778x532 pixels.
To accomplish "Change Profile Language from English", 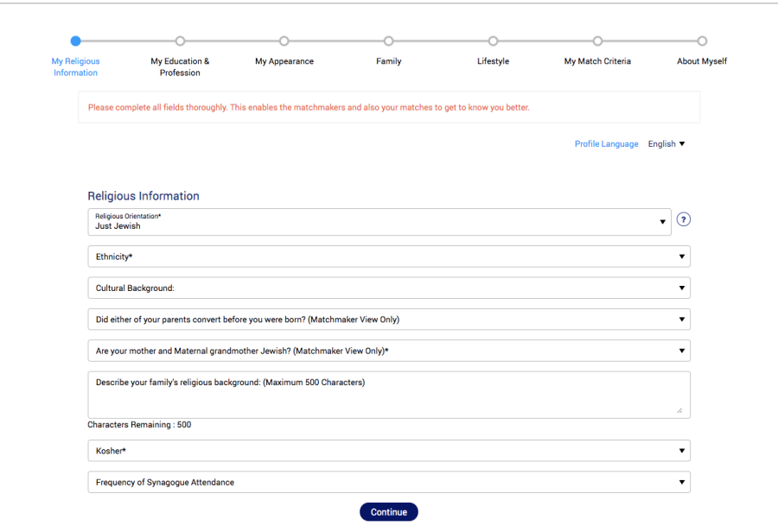I will [x=666, y=143].
